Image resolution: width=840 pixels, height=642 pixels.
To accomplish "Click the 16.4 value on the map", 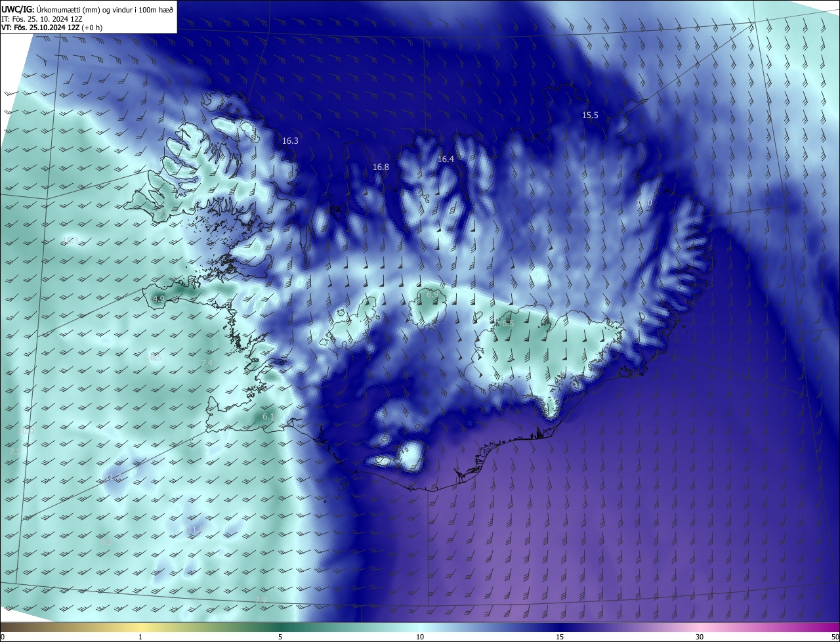I will (446, 160).
